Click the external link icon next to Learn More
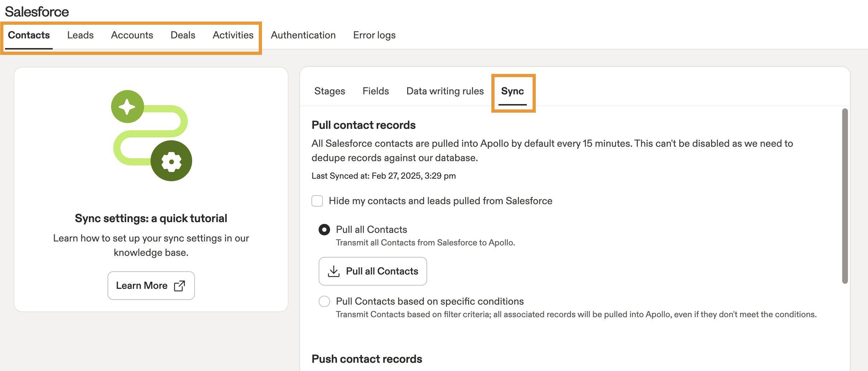 180,286
